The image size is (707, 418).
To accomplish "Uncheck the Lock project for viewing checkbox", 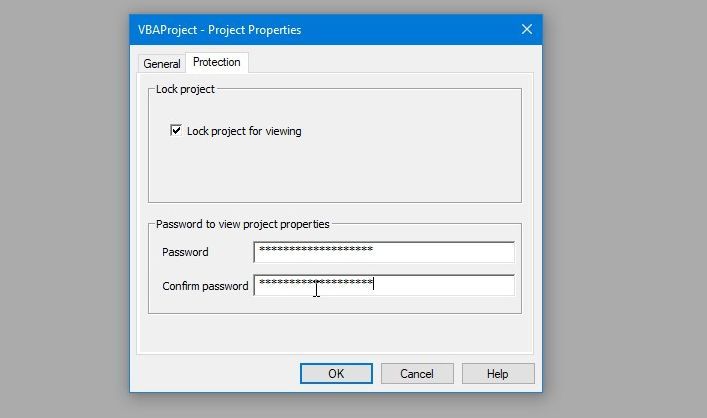I will [176, 131].
